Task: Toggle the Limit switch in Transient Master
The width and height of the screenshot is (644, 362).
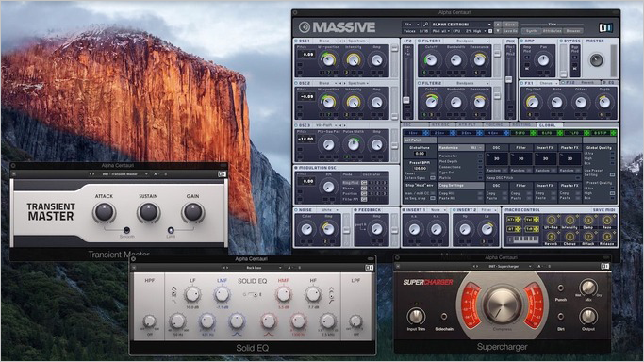Action: coord(171,230)
